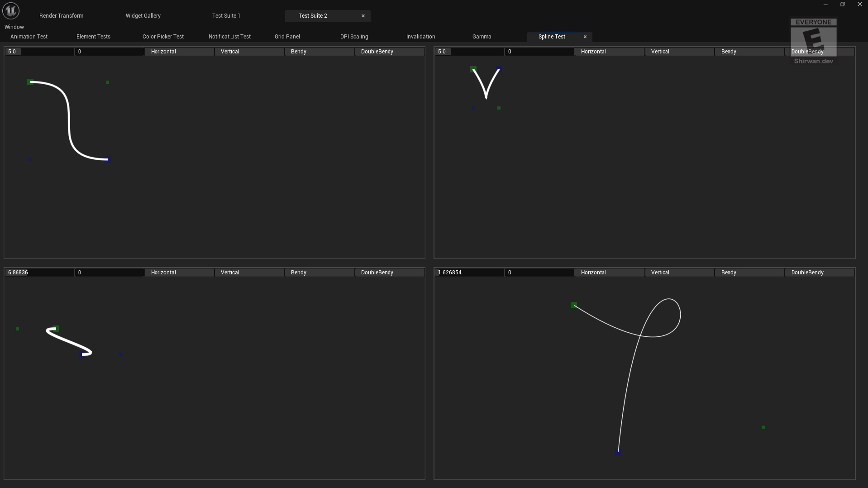Click Bendy button in bottom-left spline panel
The image size is (868, 488).
point(320,273)
